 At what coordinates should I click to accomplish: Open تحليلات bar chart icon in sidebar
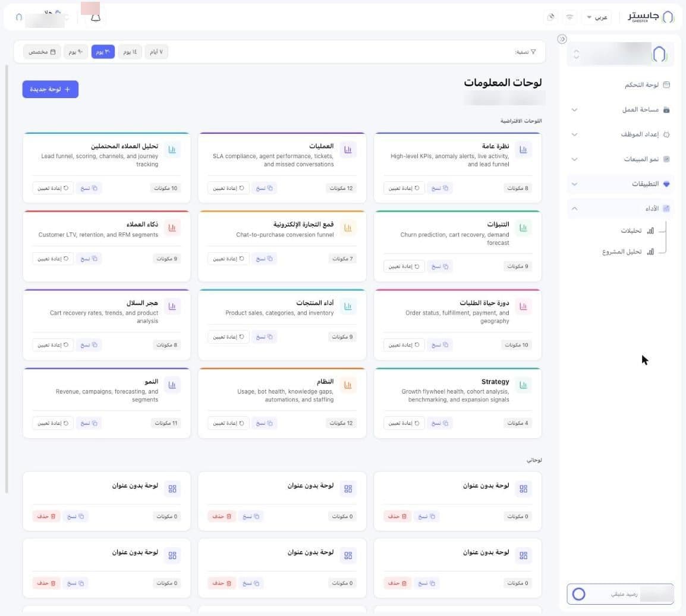[x=650, y=231]
